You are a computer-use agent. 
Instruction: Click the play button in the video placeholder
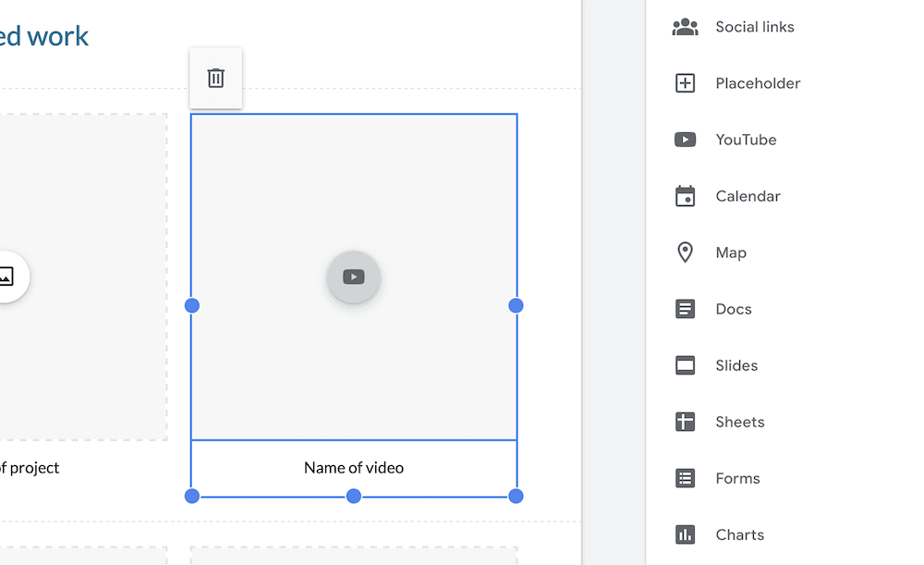(x=354, y=277)
